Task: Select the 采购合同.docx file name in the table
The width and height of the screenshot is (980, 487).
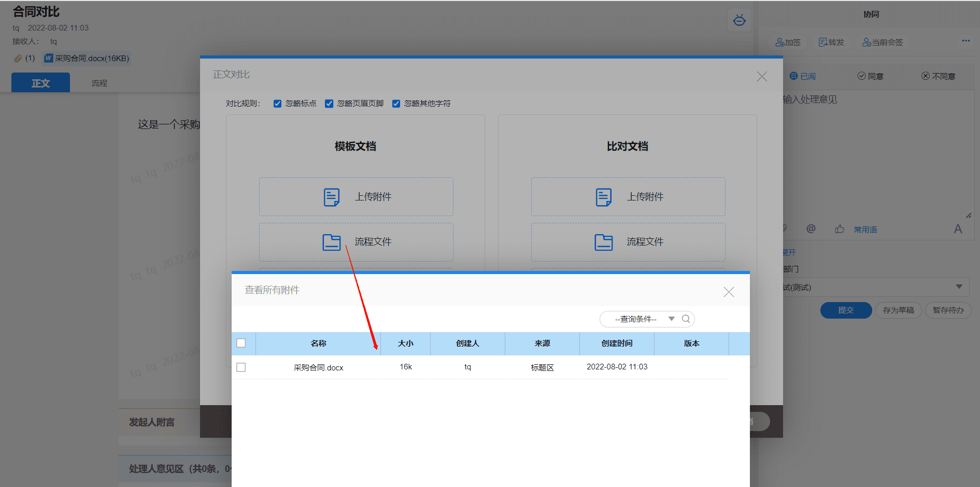Action: [x=318, y=367]
